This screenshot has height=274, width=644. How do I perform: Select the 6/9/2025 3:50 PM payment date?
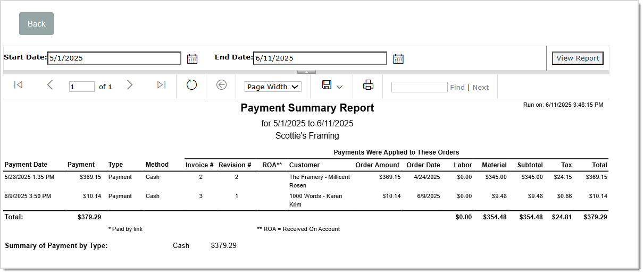(x=28, y=196)
